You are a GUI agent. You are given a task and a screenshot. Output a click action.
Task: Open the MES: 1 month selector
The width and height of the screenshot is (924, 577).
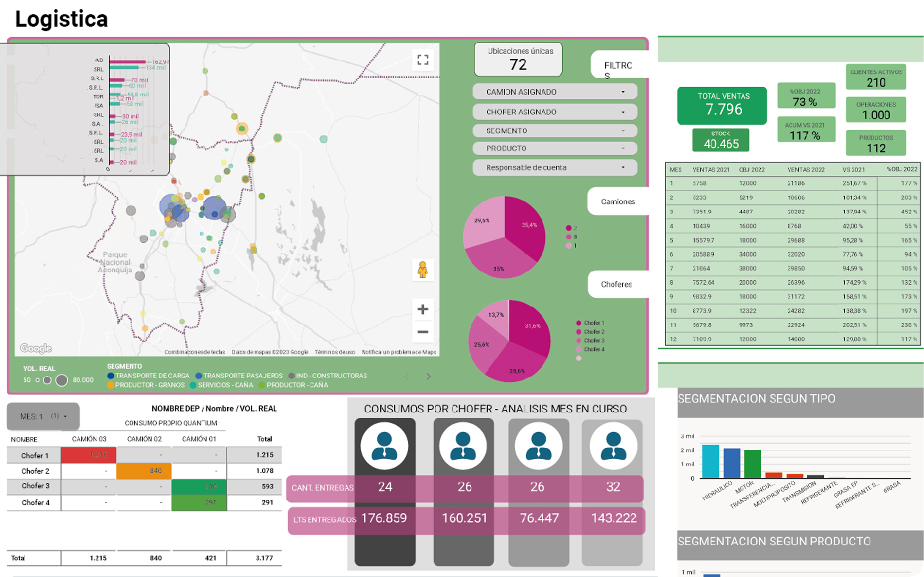pyautogui.click(x=43, y=416)
